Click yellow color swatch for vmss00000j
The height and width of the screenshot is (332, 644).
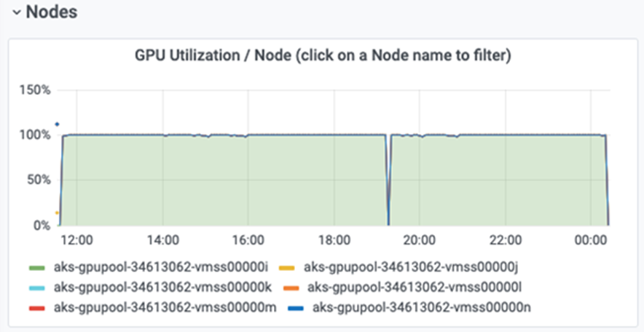287,268
